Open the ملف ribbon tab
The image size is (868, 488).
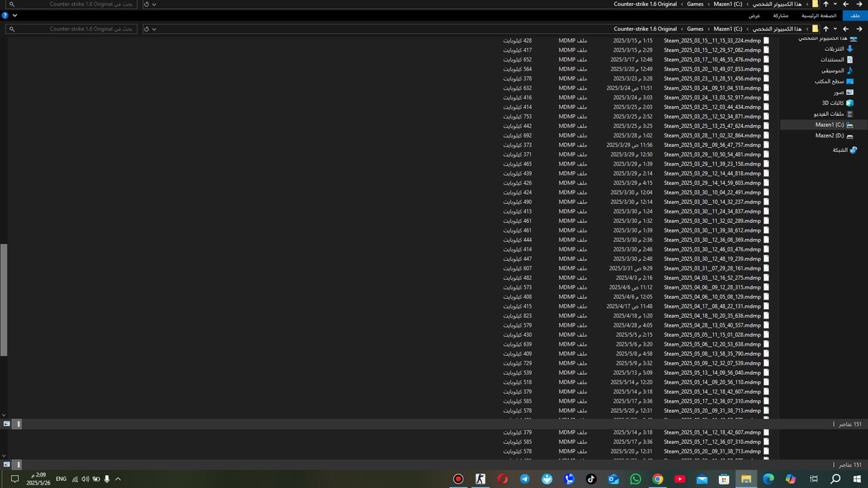coord(855,15)
